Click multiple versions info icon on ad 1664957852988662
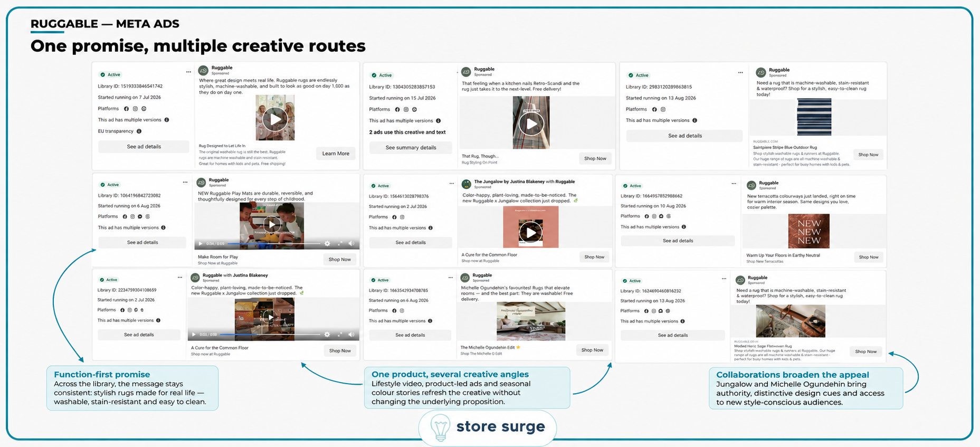The image size is (980, 447). (x=684, y=227)
